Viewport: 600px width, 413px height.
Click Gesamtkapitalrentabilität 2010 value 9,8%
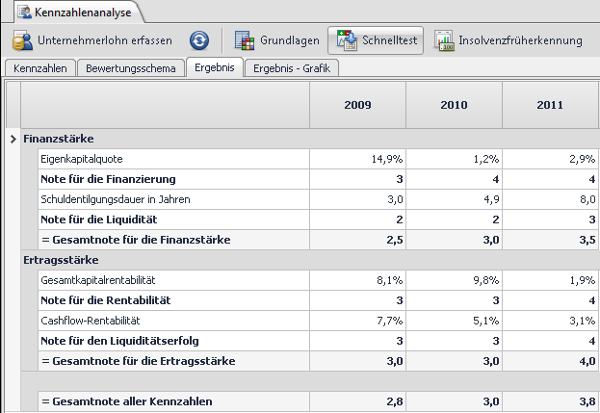486,280
